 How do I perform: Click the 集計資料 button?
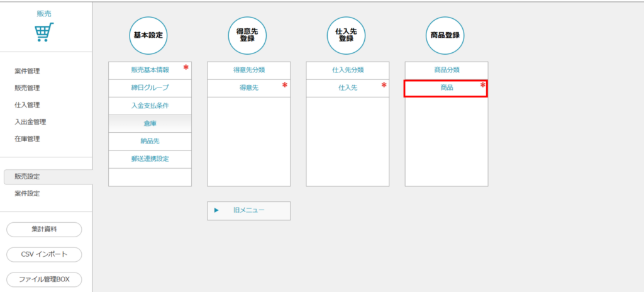44,229
